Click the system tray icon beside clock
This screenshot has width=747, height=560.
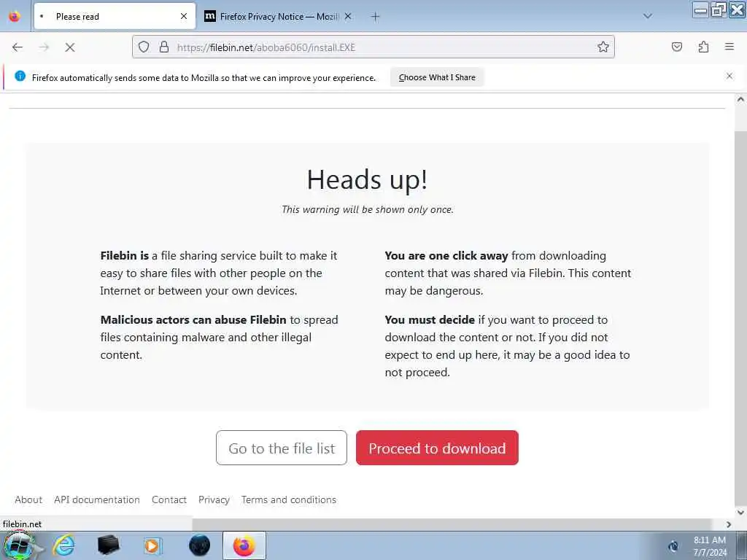673,546
